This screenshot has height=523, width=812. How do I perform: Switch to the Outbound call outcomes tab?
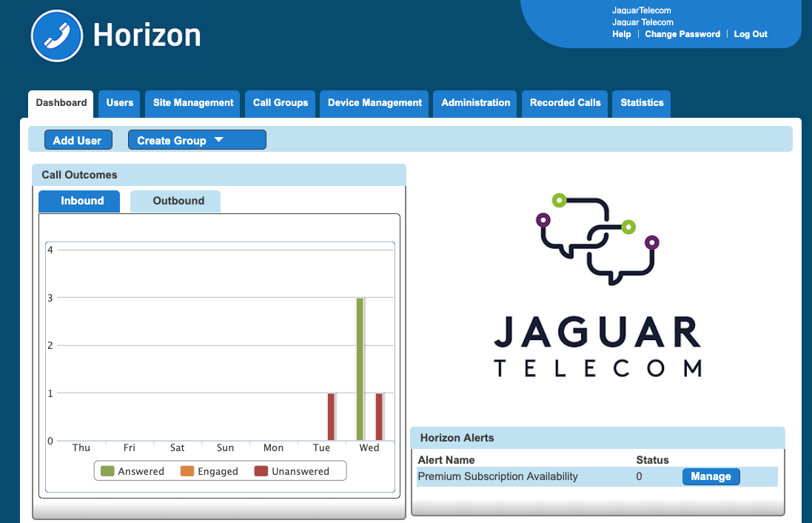tap(178, 201)
